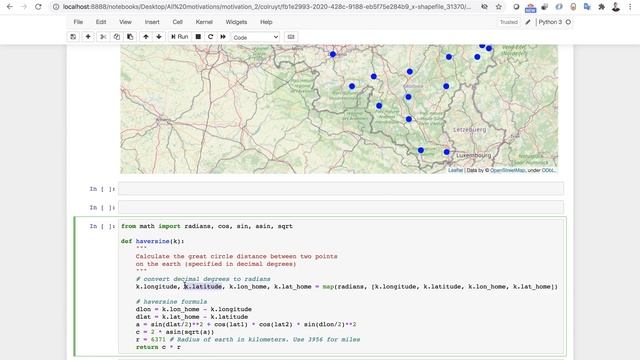This screenshot has height=360, width=640.
Task: Click the Leaflet attribution link
Action: click(x=455, y=170)
